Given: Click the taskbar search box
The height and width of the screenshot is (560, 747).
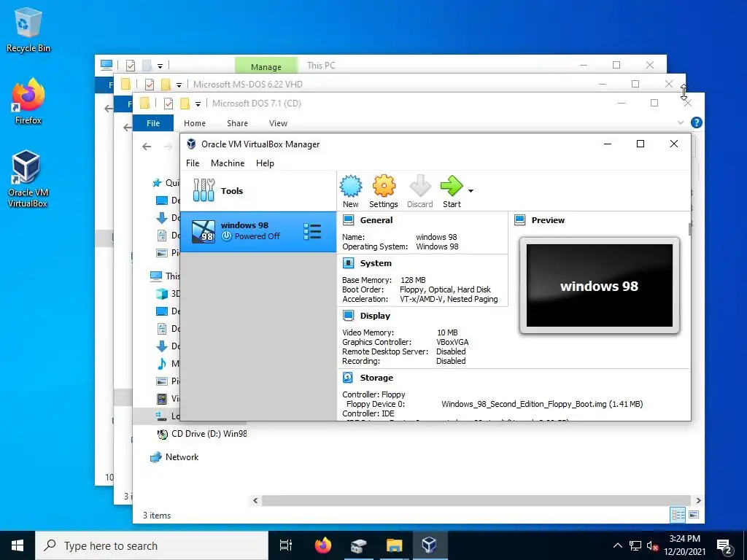Looking at the screenshot, I should pos(152,545).
